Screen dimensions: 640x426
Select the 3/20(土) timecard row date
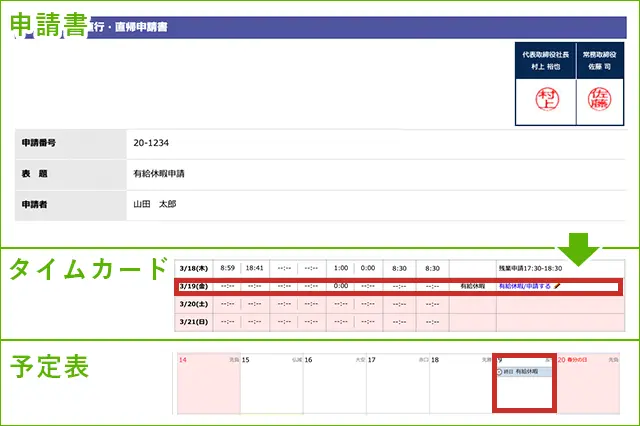click(x=192, y=303)
